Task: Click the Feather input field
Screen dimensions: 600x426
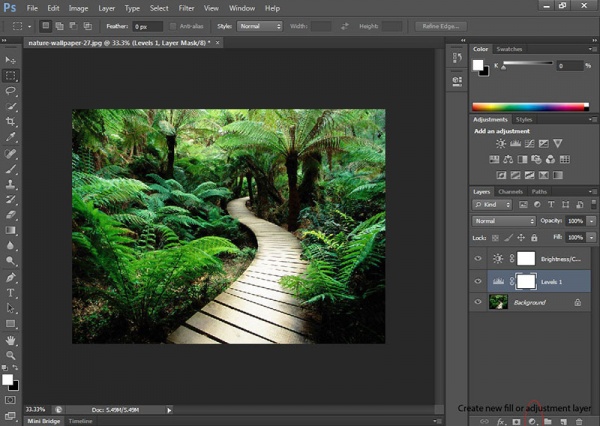Action: tap(147, 25)
